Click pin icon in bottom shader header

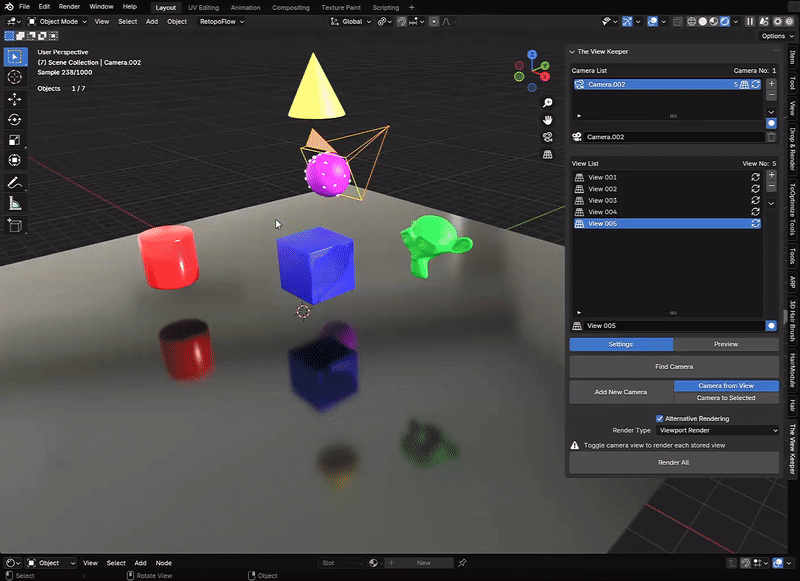(462, 563)
